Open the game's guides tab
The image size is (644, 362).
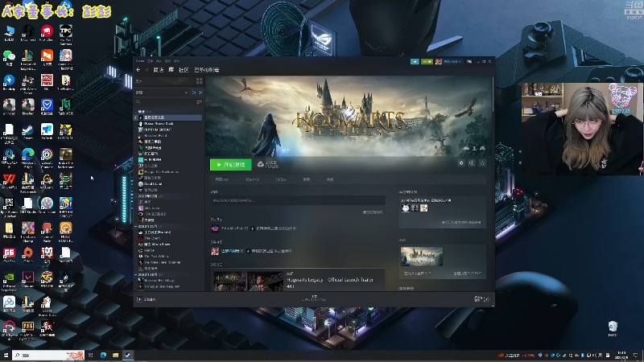[x=307, y=179]
